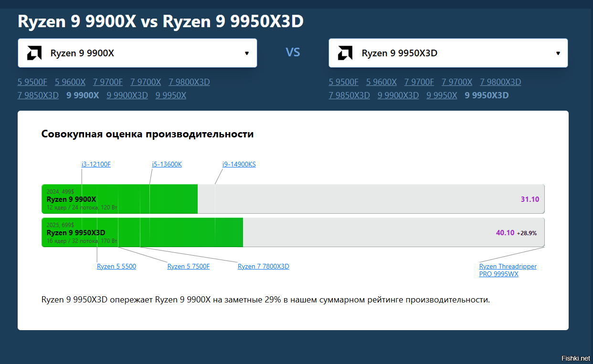The height and width of the screenshot is (364, 593).
Task: Open the i3-12100F reference marker link
Action: [x=96, y=164]
